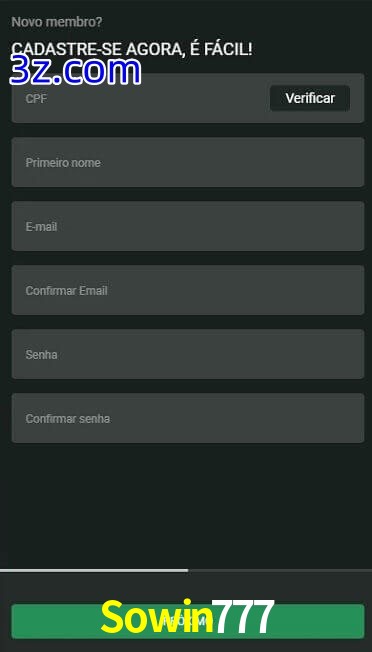The height and width of the screenshot is (652, 372).
Task: Click the white 777 overlay text
Action: click(x=243, y=617)
